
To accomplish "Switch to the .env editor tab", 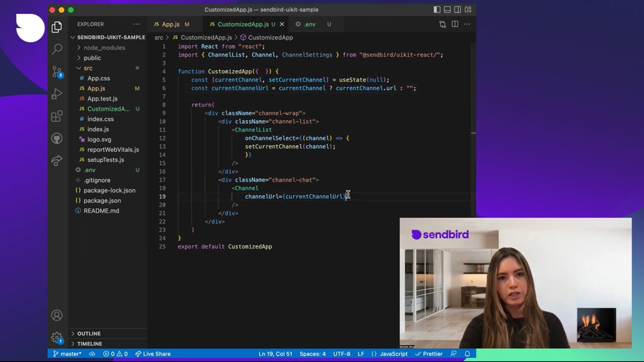I will coord(309,24).
